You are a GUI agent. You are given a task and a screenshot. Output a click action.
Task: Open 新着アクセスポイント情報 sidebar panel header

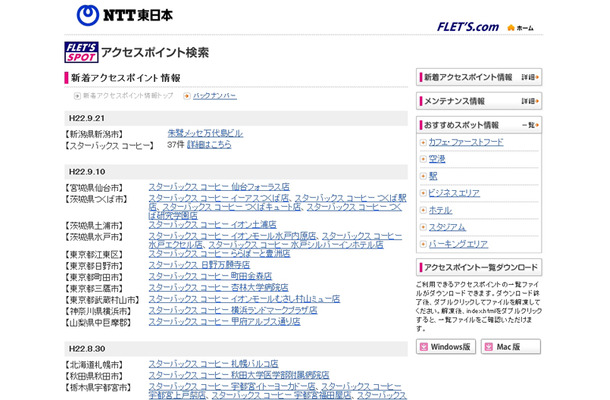tap(479, 77)
